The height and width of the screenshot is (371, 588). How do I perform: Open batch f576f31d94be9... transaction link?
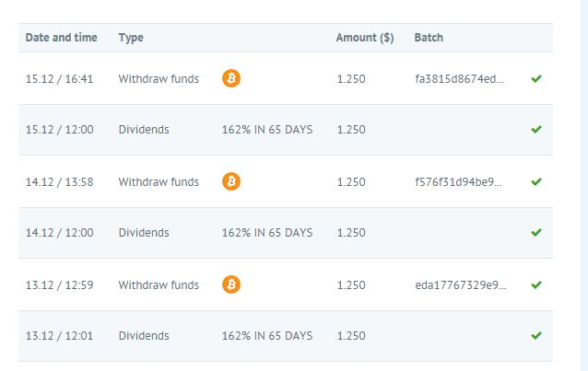click(x=460, y=182)
